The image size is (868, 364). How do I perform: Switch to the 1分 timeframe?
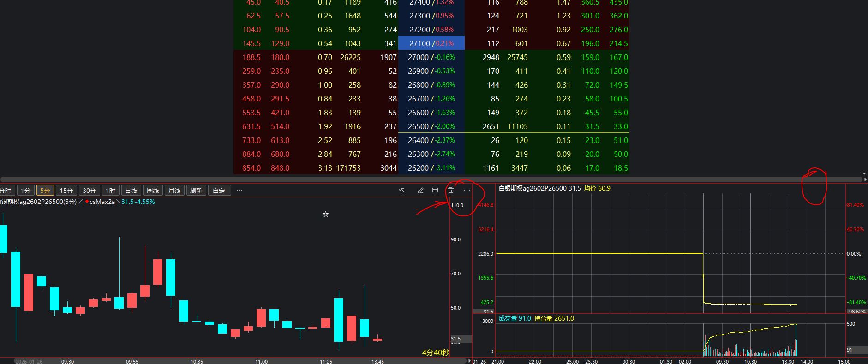tap(26, 190)
